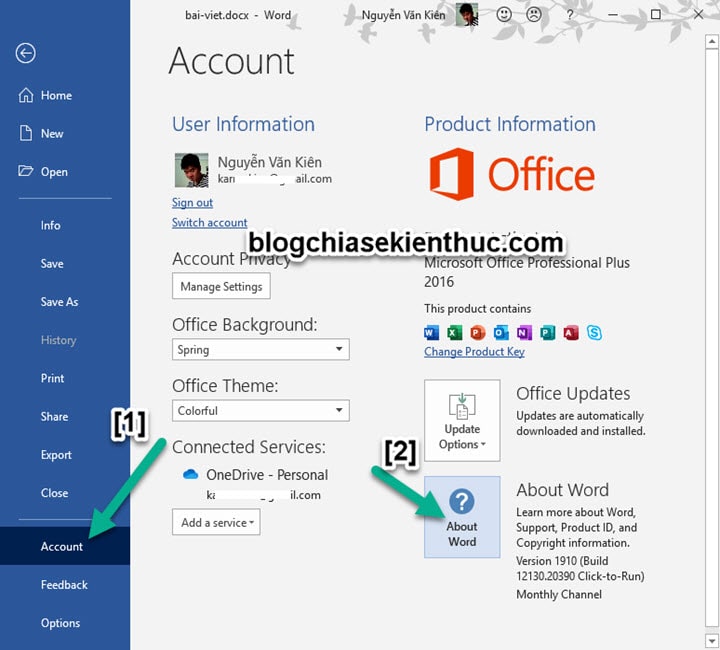Viewport: 720px width, 650px height.
Task: Minimize the Word window
Action: point(613,15)
